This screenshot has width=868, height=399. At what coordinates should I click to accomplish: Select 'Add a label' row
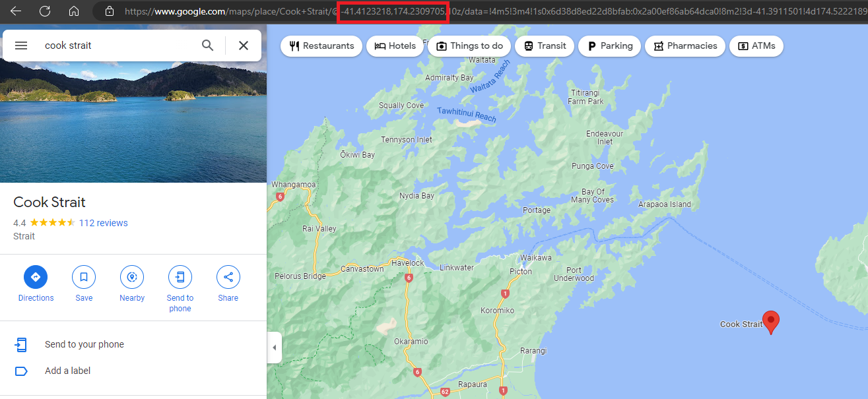click(x=133, y=371)
